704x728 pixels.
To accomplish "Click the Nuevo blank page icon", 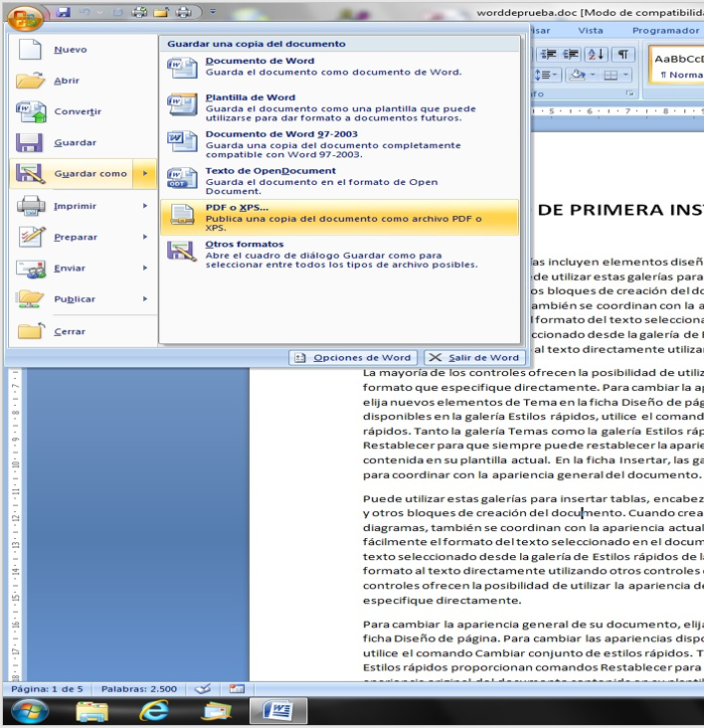I will tap(30, 49).
